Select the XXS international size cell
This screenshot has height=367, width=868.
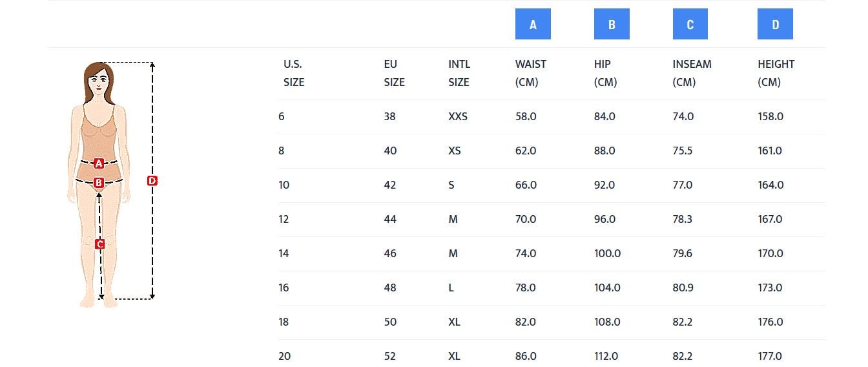click(458, 117)
